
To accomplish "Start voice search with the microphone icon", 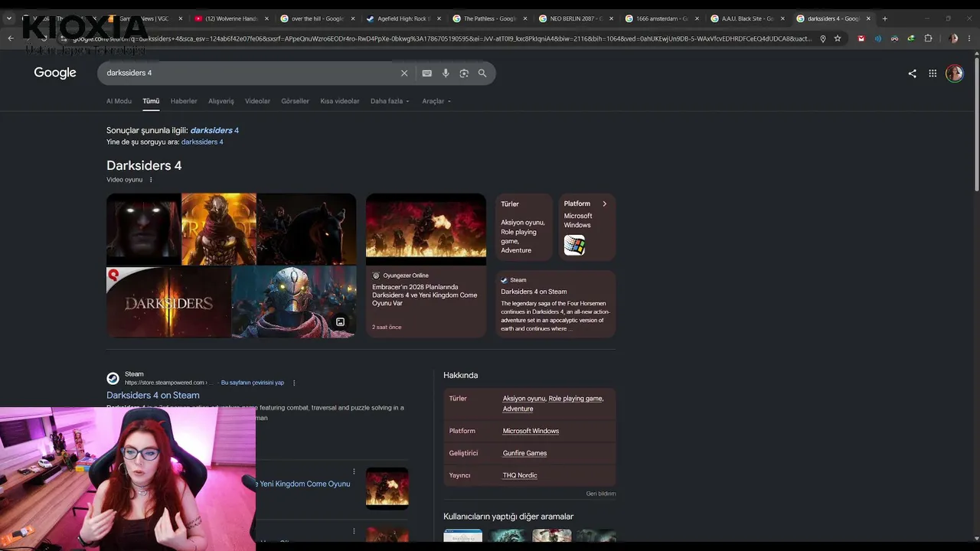I will (446, 73).
